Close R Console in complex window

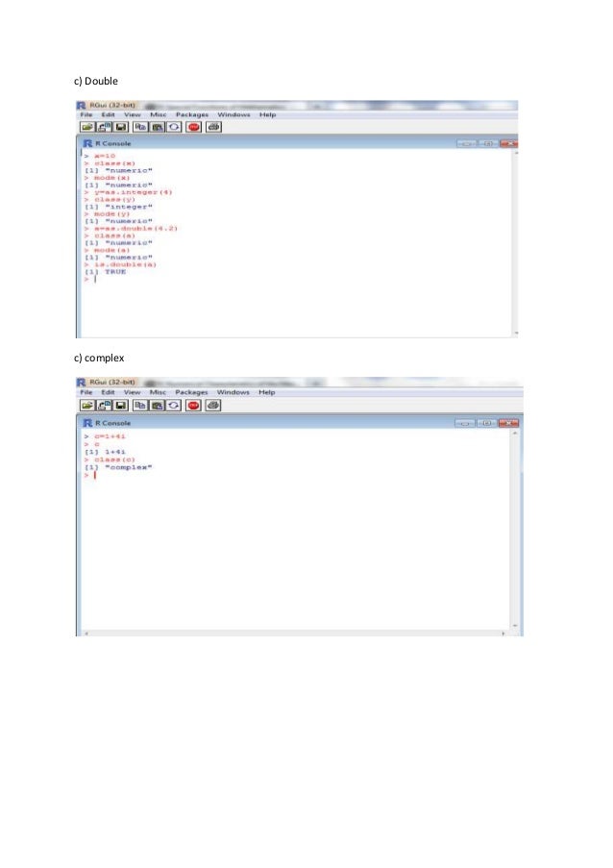point(508,423)
